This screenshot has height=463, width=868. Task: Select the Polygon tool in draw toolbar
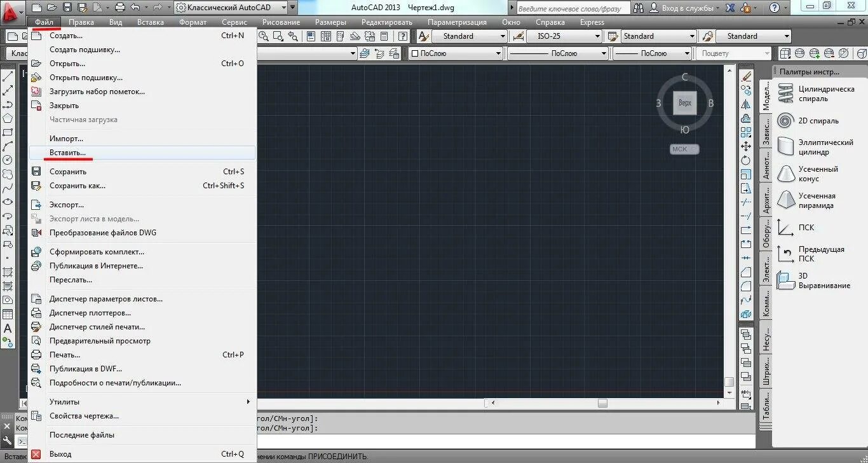click(8, 118)
